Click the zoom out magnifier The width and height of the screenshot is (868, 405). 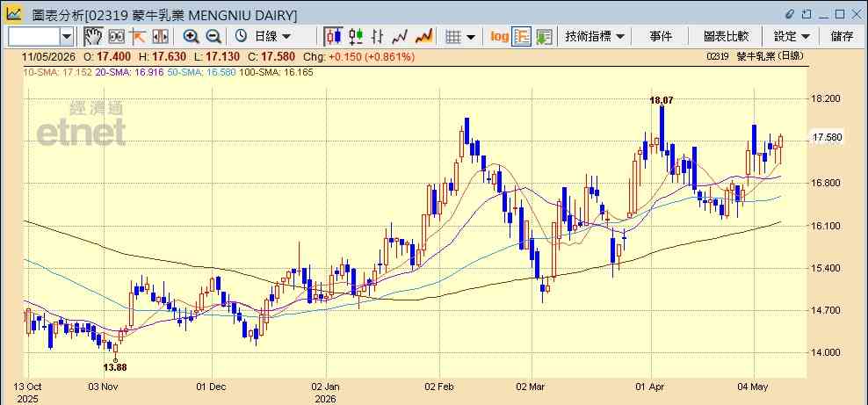213,37
